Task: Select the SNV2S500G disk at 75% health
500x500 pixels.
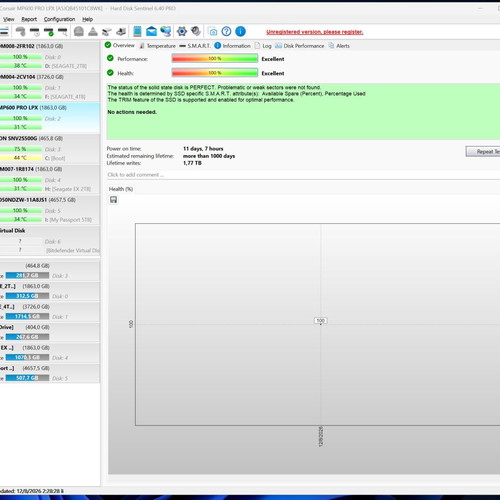Action: (50, 149)
